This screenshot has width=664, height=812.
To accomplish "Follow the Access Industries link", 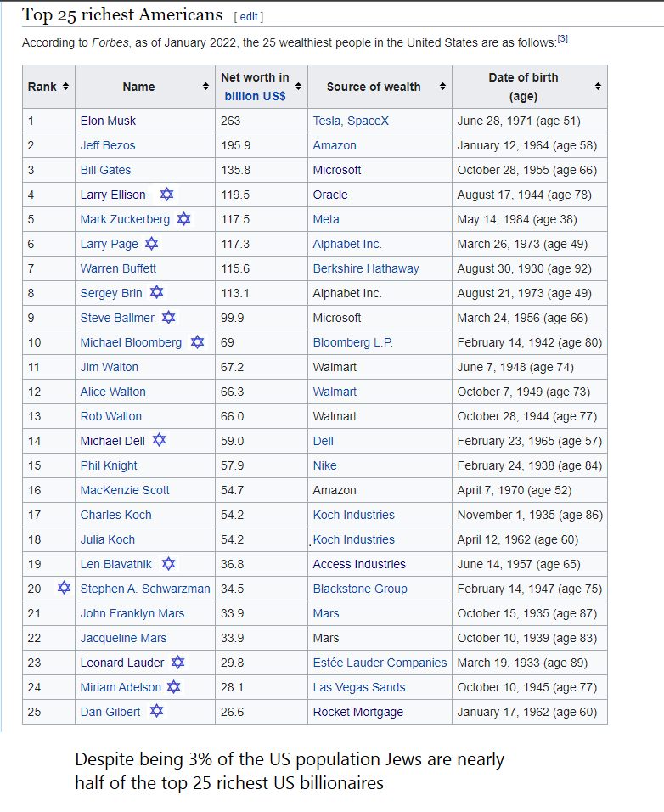I will (359, 564).
